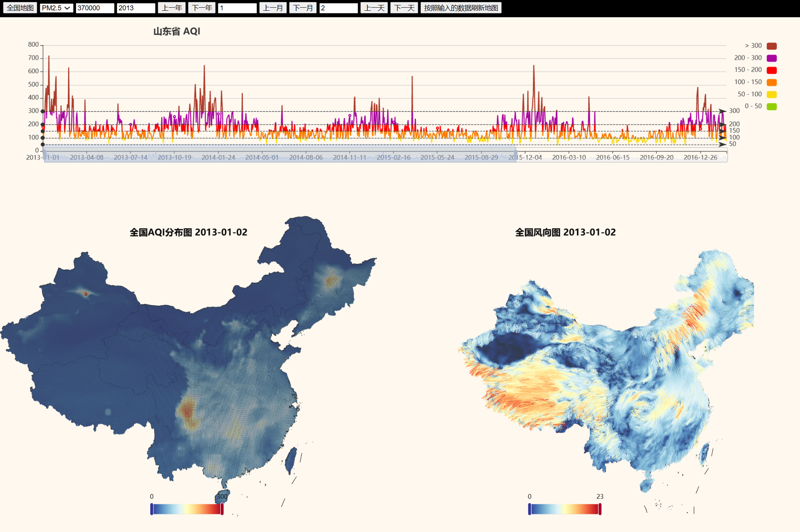The height and width of the screenshot is (532, 800).
Task: Click the 全国地图 button
Action: [x=20, y=8]
